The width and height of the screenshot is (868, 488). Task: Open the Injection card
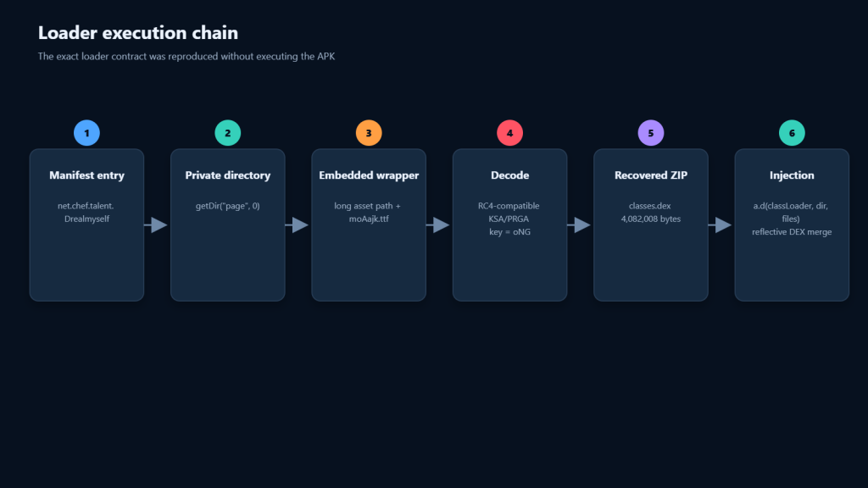pos(792,225)
